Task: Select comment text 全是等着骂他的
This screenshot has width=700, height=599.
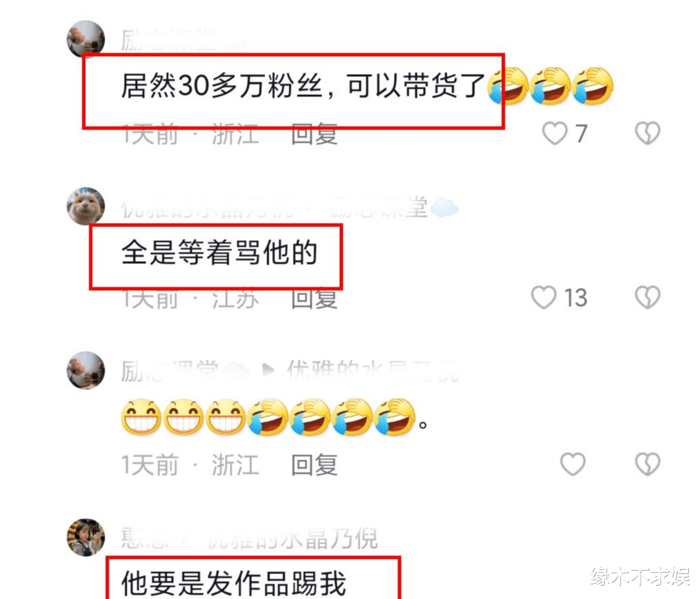Action: tap(219, 252)
